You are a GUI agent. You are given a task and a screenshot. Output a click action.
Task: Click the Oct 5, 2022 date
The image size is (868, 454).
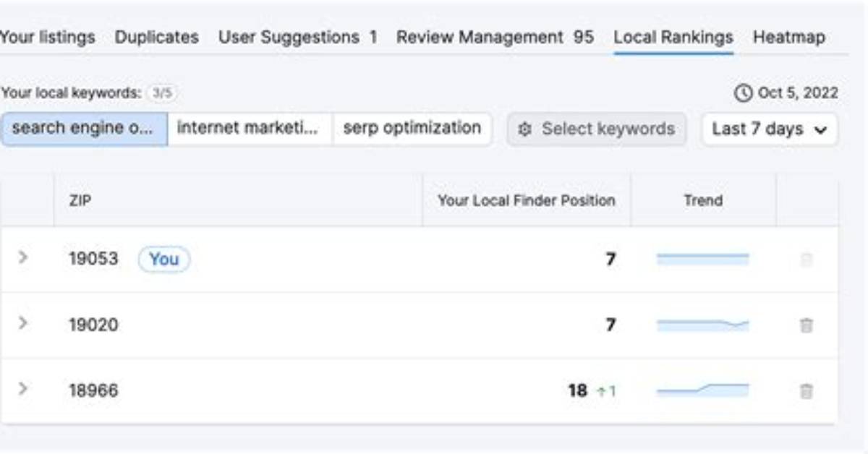pos(798,93)
